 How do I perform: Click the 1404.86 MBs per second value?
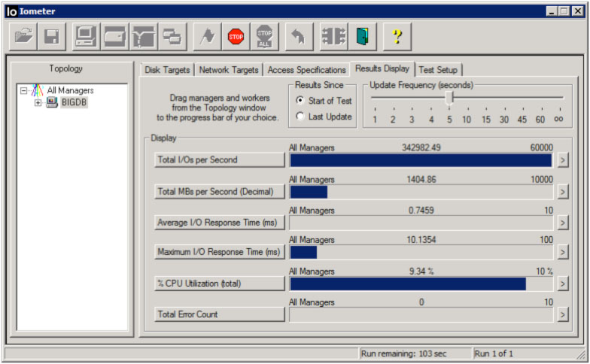tap(421, 179)
